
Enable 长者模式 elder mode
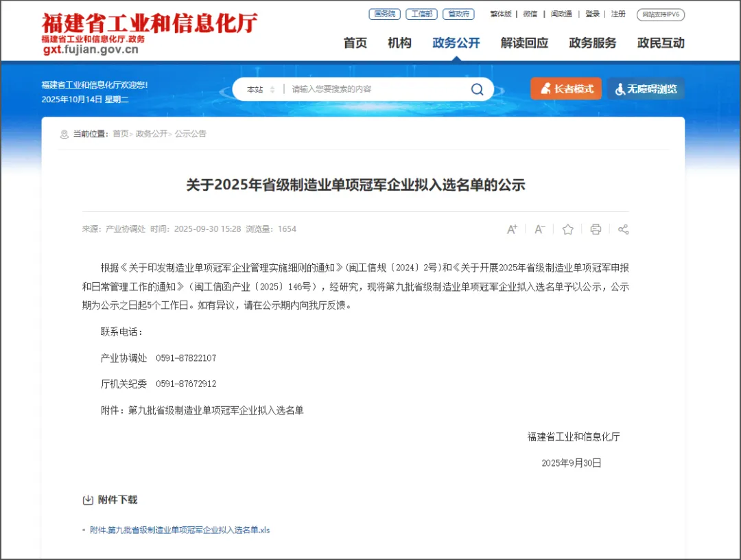pos(566,89)
